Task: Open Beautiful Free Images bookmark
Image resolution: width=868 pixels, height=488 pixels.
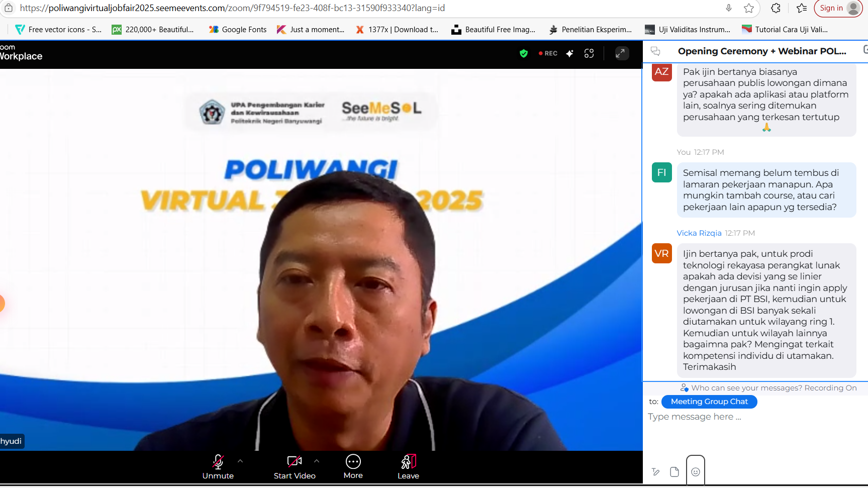Action: click(493, 30)
